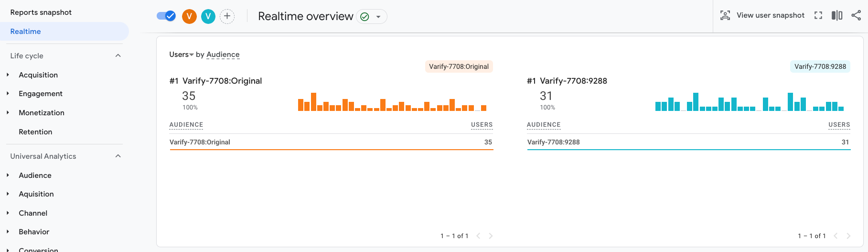Viewport: 868px width, 252px height.
Task: Collapse the Life cycle section
Action: [x=118, y=55]
